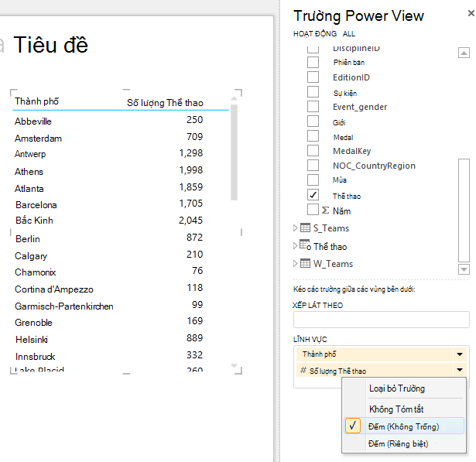Click the Thành phố column header
This screenshot has height=462, width=476.
coord(36,101)
